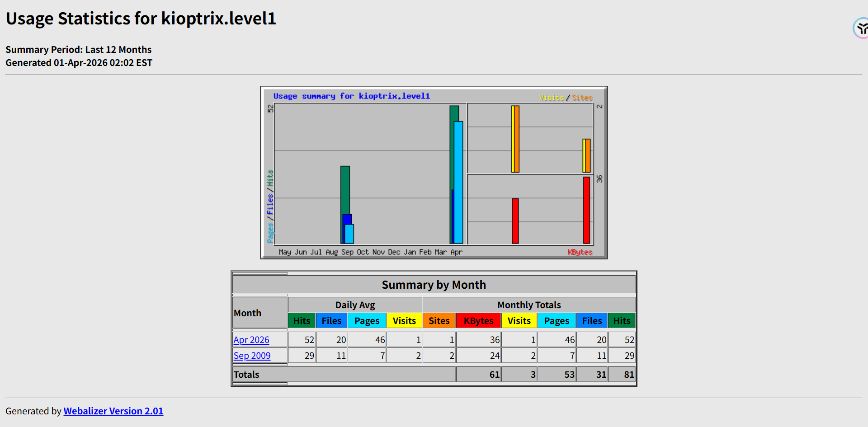Click the Summary by Month table title
This screenshot has width=868, height=427.
pos(434,285)
